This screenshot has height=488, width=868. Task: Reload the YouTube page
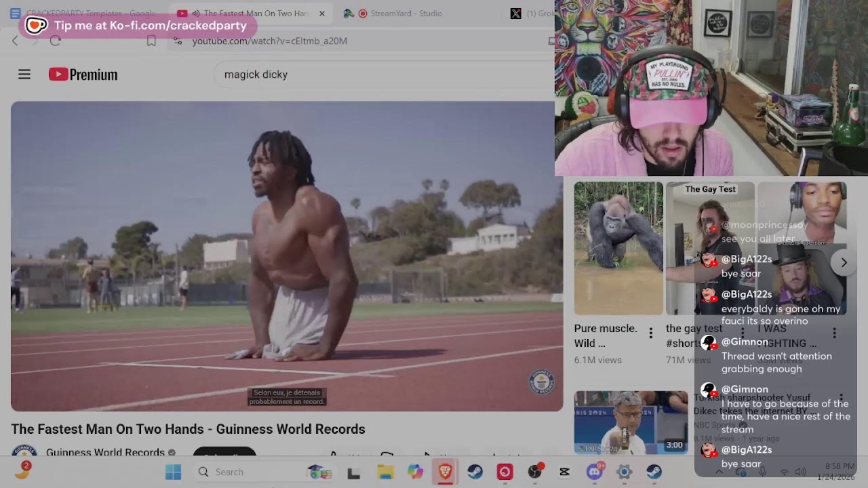click(56, 41)
